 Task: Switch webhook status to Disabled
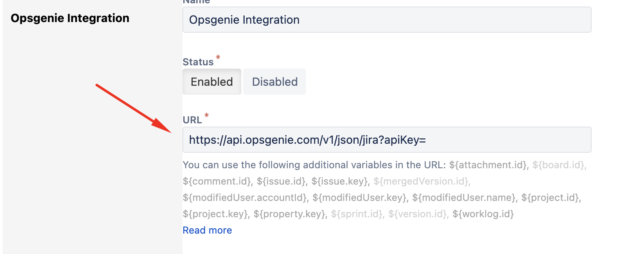point(275,82)
